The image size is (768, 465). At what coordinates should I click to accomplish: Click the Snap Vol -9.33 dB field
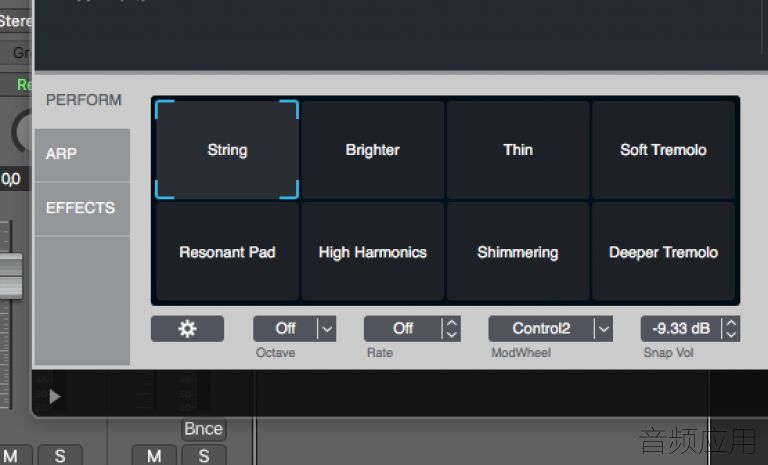coord(680,328)
